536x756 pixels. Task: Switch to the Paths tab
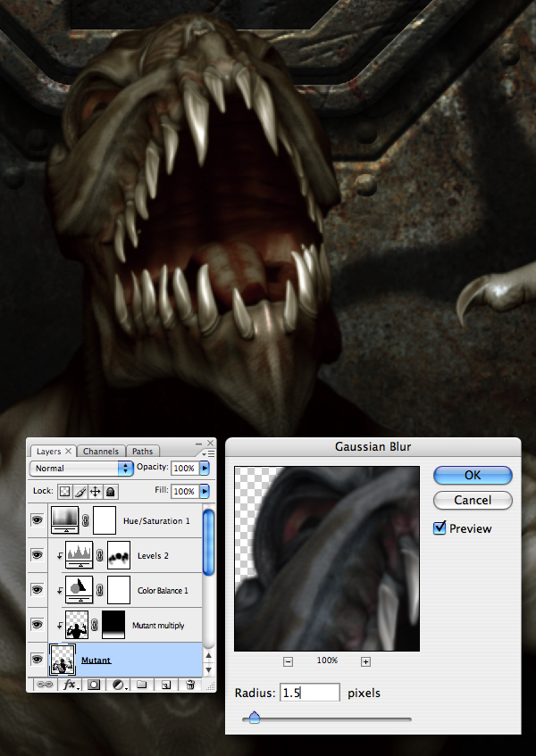(x=142, y=452)
